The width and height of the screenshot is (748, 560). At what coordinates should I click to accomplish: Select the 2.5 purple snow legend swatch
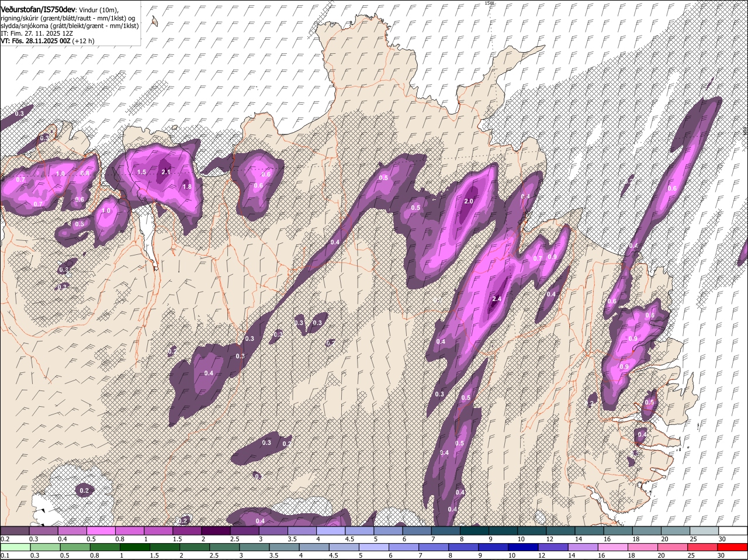pos(244,531)
